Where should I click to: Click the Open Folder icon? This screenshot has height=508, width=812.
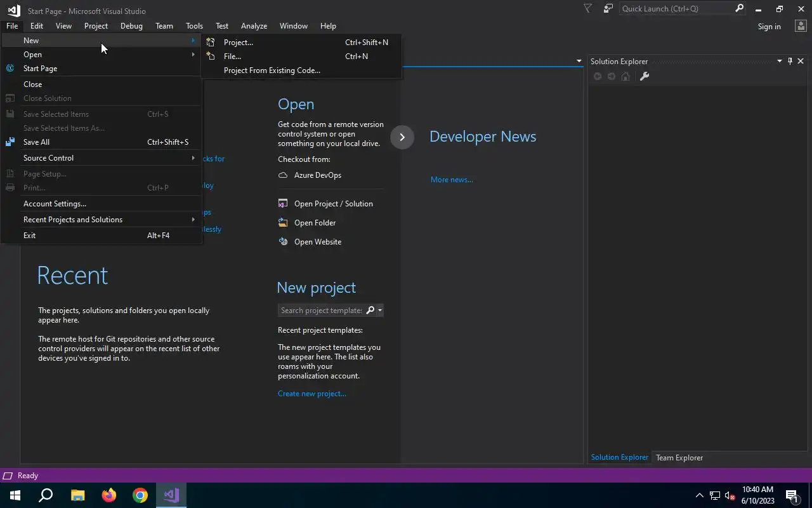[283, 222]
